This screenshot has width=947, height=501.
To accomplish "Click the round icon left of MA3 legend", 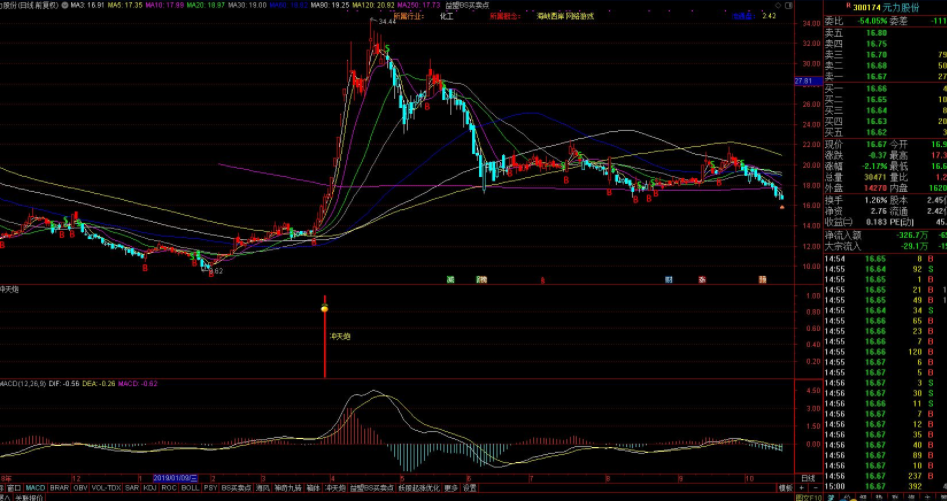I will coord(65,5).
